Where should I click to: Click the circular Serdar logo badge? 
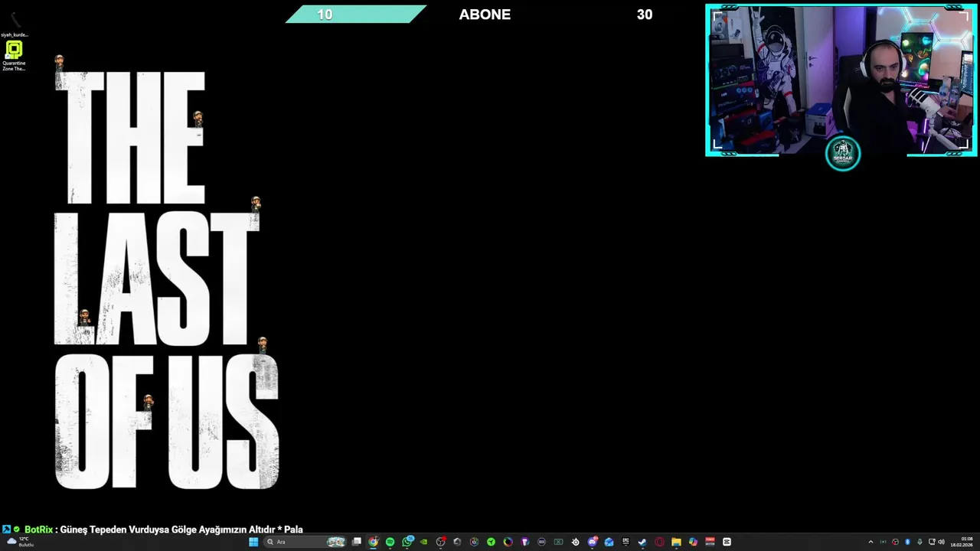(843, 154)
